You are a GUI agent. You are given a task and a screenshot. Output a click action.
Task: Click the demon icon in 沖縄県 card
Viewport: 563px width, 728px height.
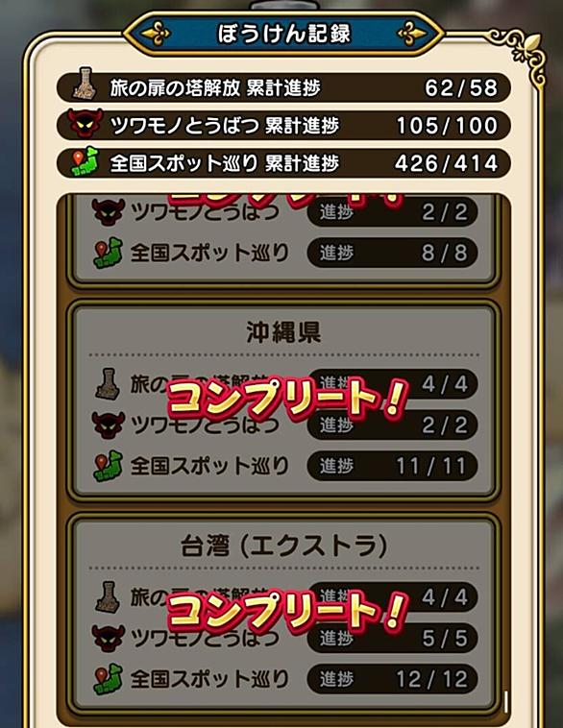pyautogui.click(x=109, y=425)
